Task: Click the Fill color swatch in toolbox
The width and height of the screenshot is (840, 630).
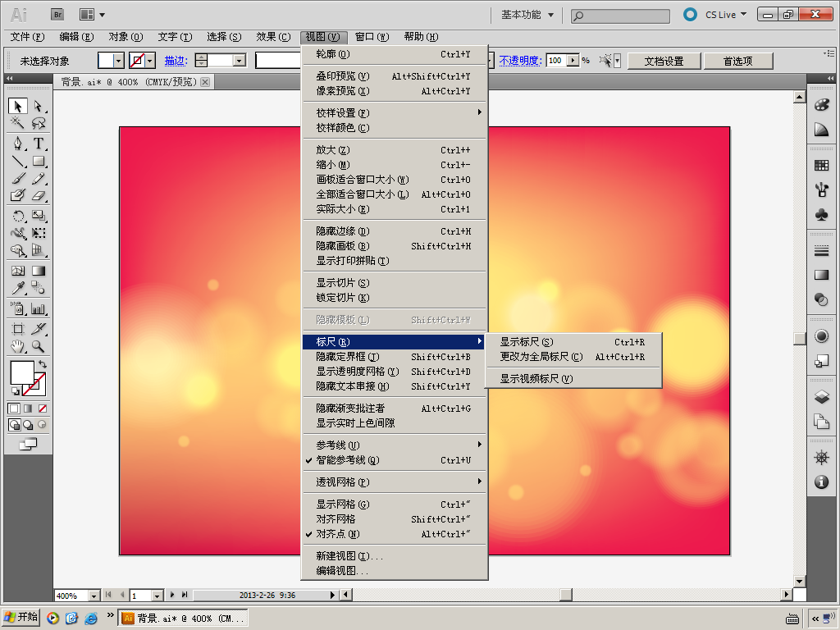Action: pos(22,373)
